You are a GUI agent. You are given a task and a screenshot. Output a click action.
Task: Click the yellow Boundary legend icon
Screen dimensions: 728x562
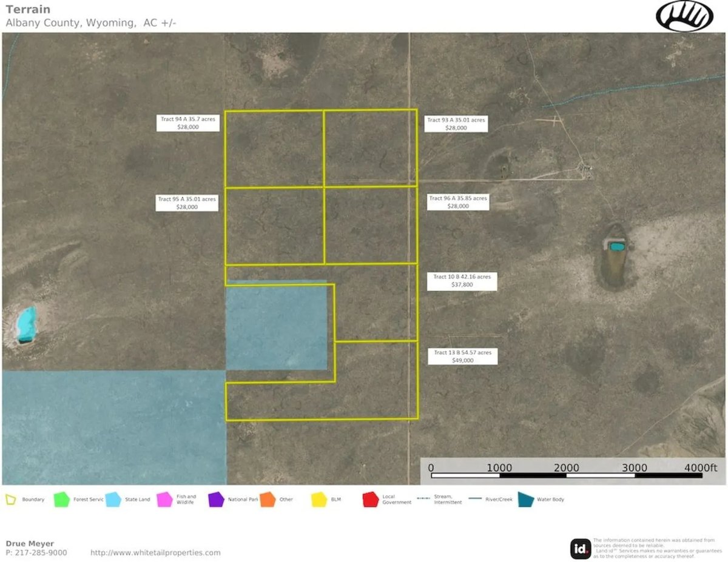(10, 500)
